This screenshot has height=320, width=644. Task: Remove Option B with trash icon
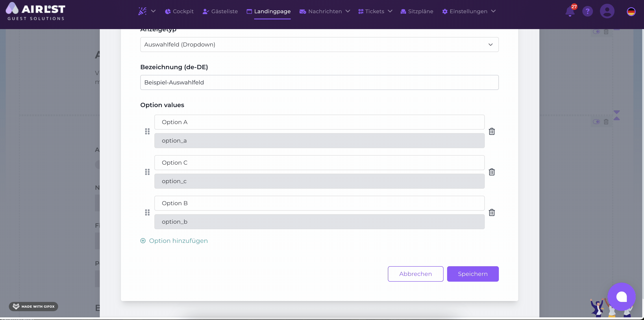(492, 212)
